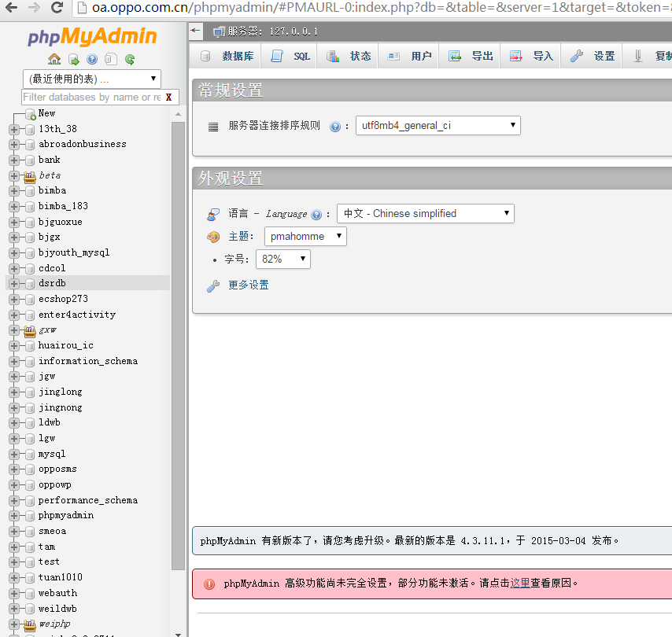Click the browser address bar
The height and width of the screenshot is (637, 672).
coord(372,8)
